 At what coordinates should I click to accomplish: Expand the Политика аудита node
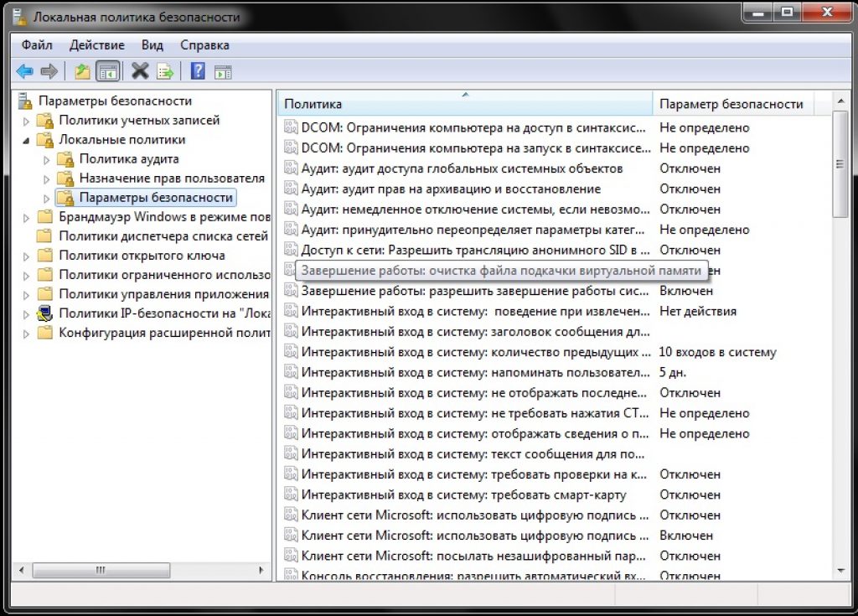pos(47,160)
